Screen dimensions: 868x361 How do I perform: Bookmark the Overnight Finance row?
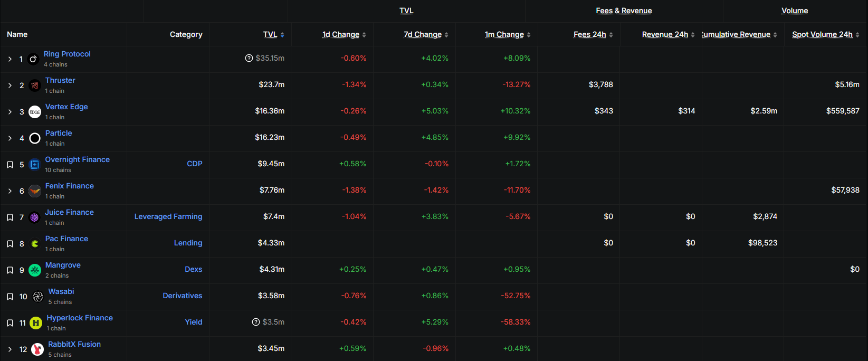10,165
